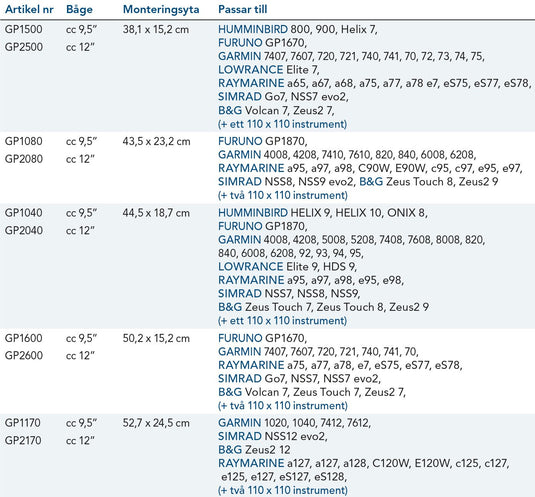This screenshot has width=535, height=497.
Task: Click article number GP2080
Action: pos(24,159)
